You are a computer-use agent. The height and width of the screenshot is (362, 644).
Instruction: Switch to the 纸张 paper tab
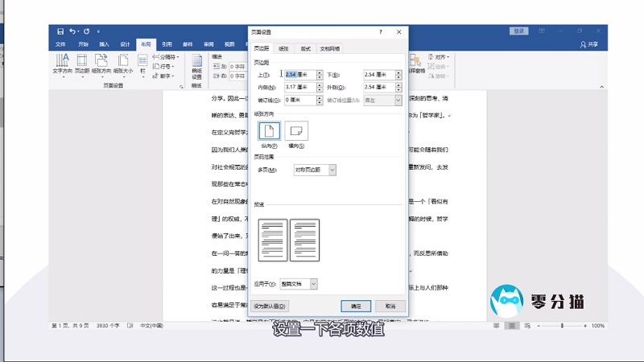pyautogui.click(x=283, y=48)
